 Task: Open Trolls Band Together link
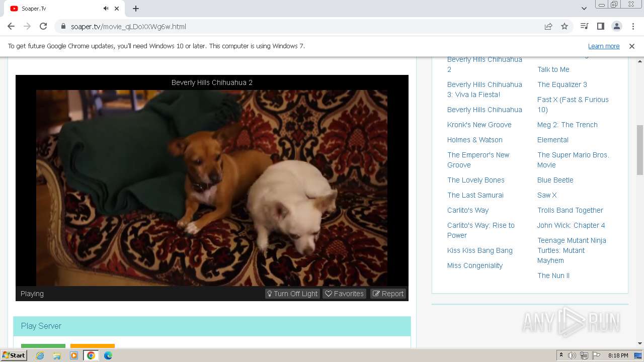[x=570, y=210]
